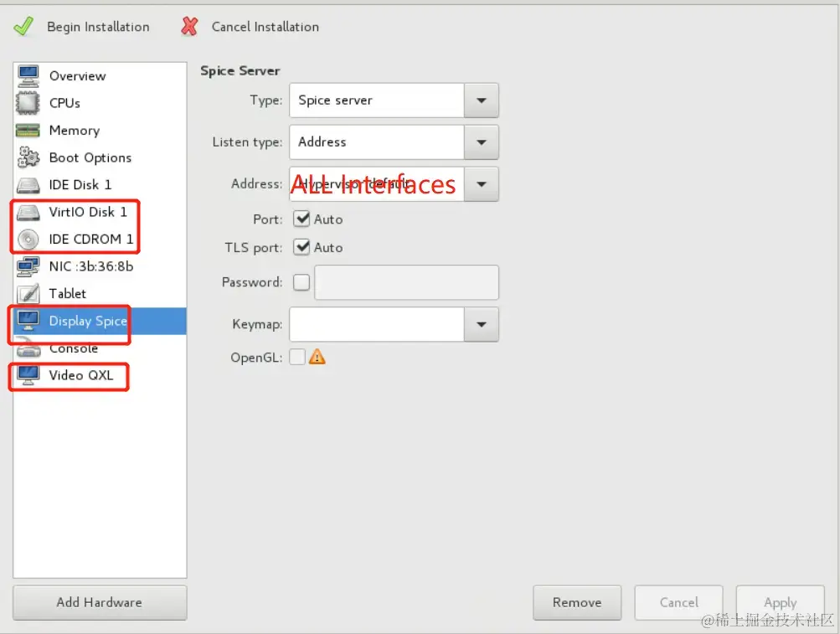The height and width of the screenshot is (634, 840).
Task: Open the Keymap dropdown arrow
Action: [481, 324]
